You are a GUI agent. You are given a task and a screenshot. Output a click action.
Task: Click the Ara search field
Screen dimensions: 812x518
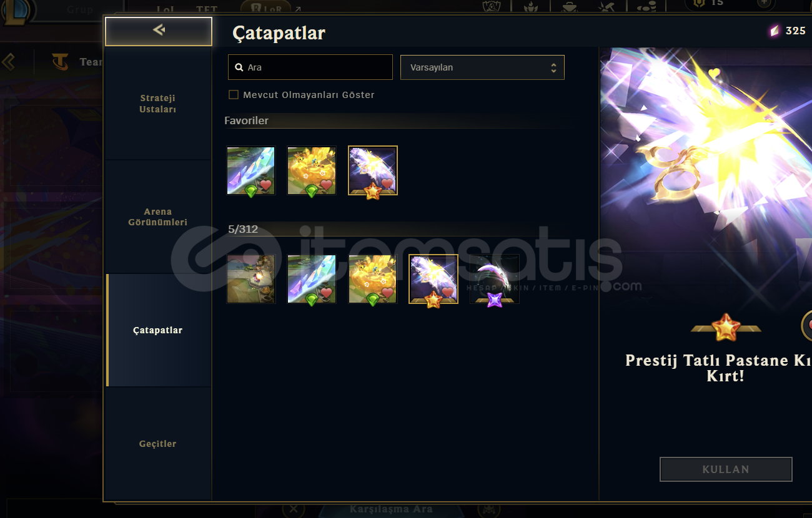click(310, 67)
